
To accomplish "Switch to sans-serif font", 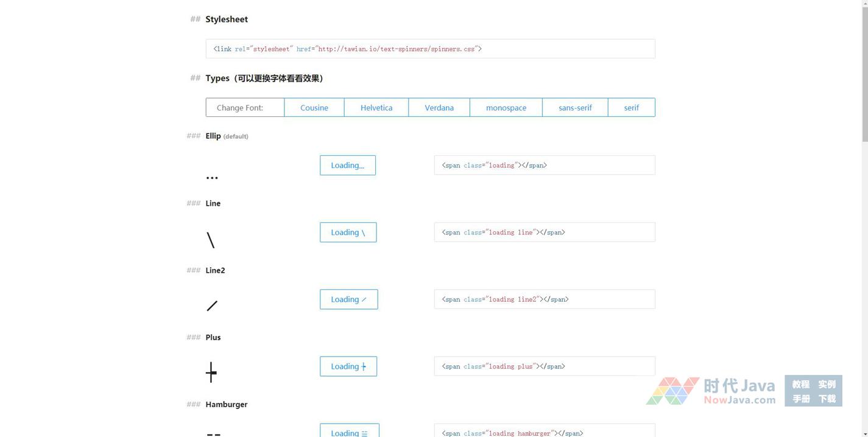I will tap(575, 108).
